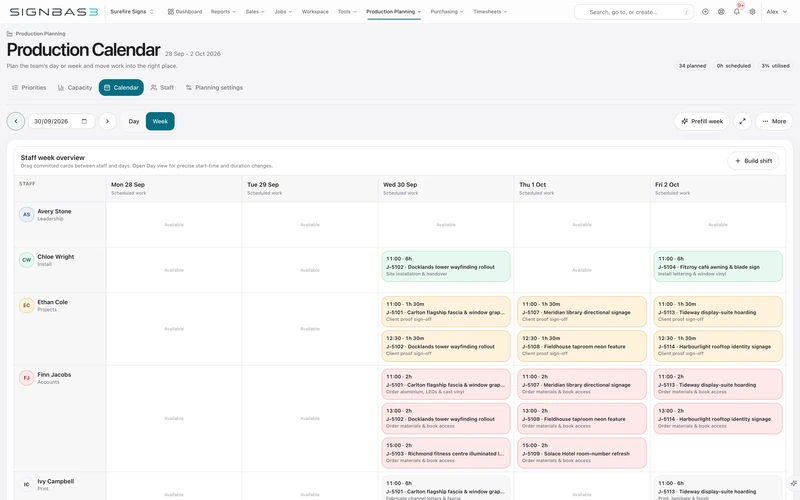Click Avery Stone's AS avatar

(27, 214)
